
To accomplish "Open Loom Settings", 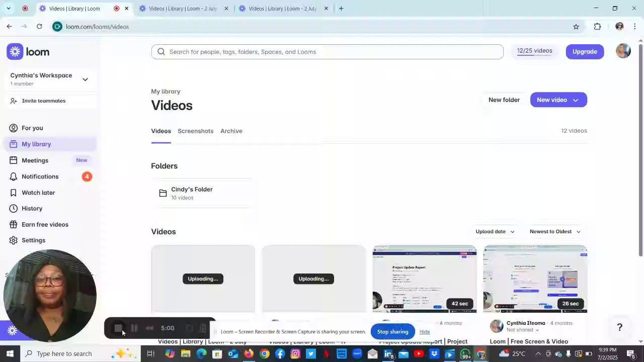I will [x=33, y=240].
